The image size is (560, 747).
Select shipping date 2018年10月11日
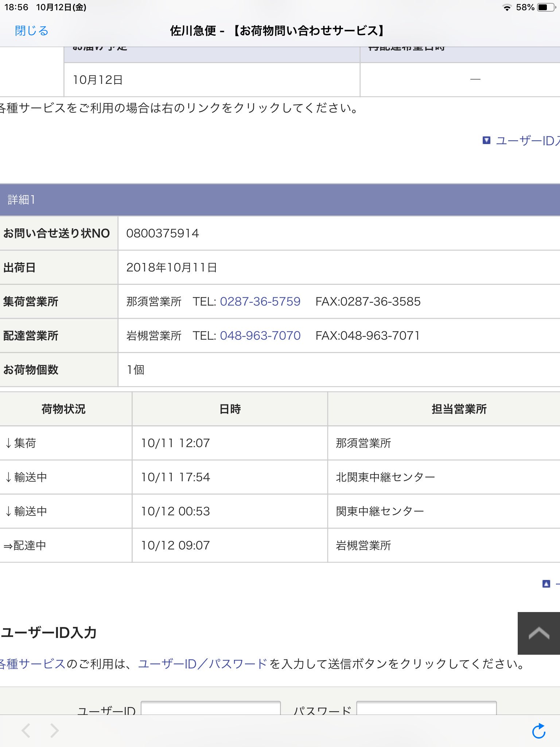click(x=172, y=267)
